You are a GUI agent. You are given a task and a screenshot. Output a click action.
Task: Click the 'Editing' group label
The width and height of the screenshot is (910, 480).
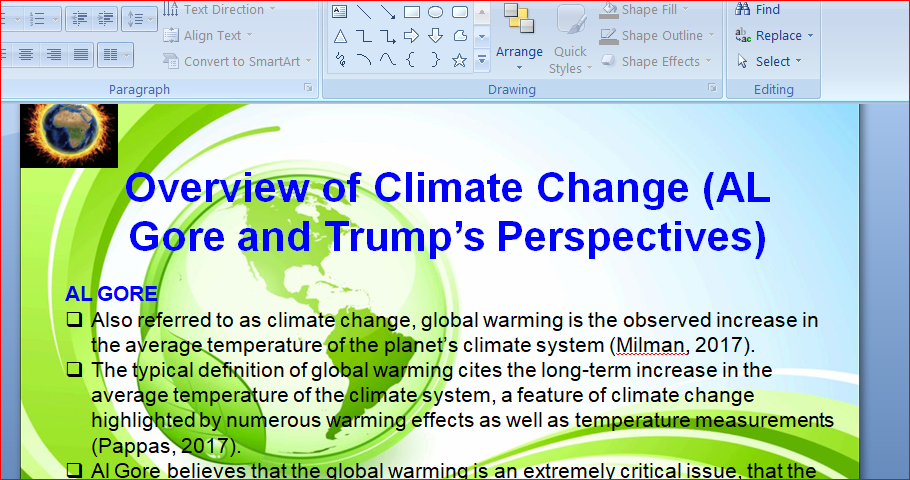774,89
